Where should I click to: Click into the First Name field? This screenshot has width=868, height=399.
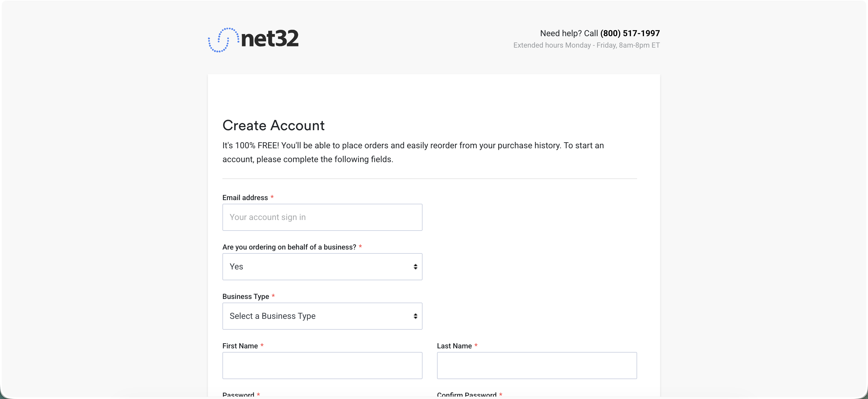322,365
